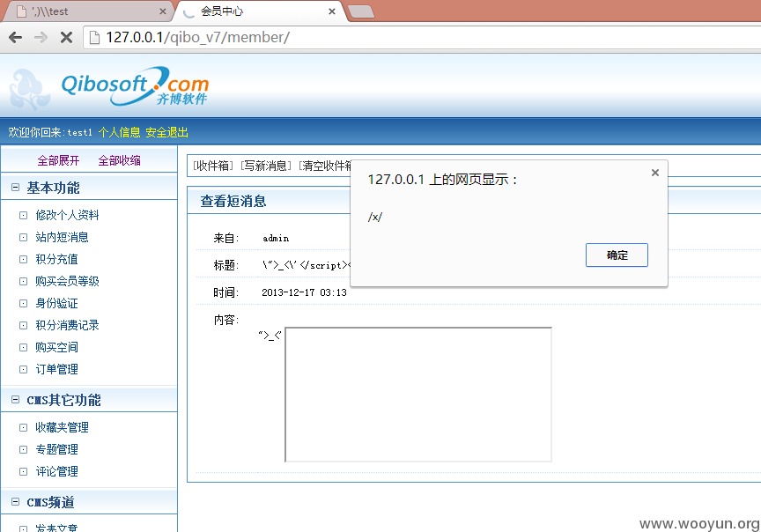Click the bullet icon beside 积分充值
This screenshot has height=532, width=761.
click(23, 259)
